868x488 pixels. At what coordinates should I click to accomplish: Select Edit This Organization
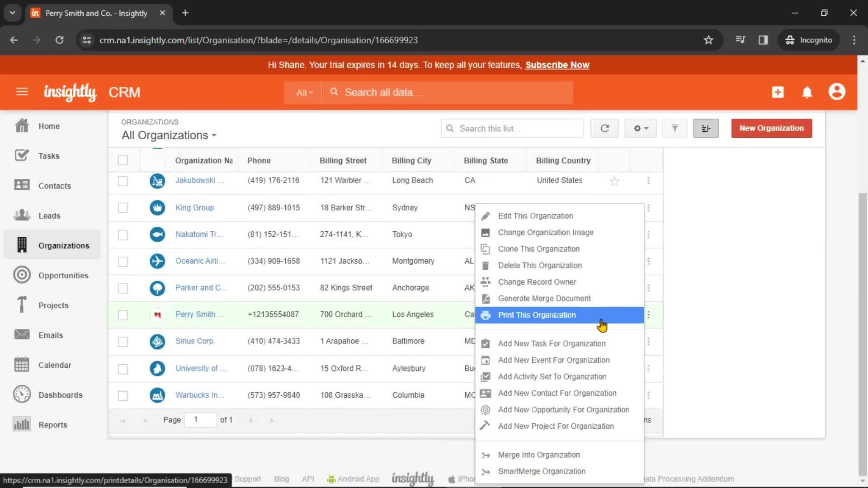pyautogui.click(x=559, y=216)
